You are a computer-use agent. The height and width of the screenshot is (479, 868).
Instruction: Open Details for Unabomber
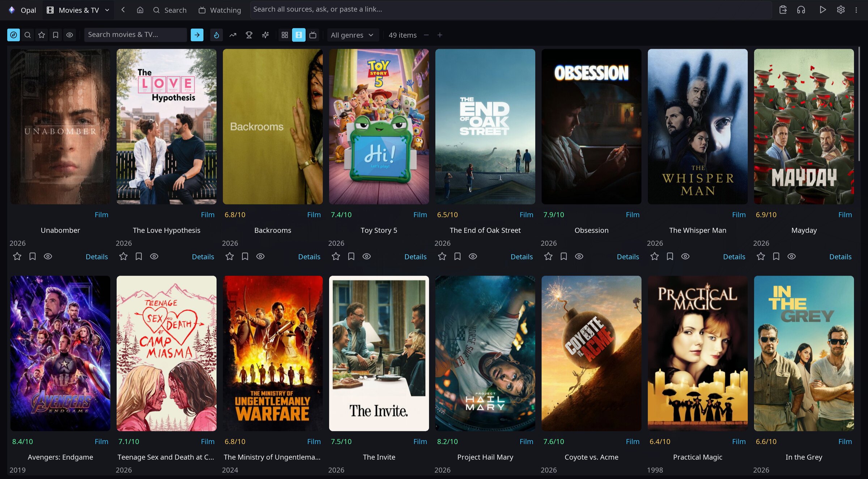[97, 257]
